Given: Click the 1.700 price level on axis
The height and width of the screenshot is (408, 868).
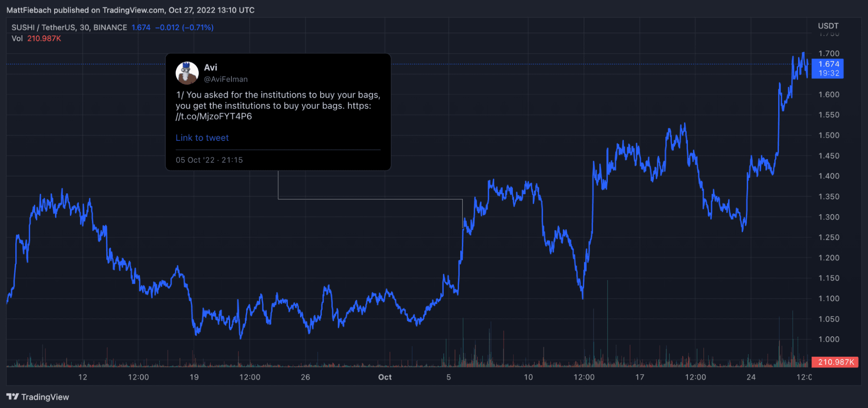Looking at the screenshot, I should click(829, 53).
